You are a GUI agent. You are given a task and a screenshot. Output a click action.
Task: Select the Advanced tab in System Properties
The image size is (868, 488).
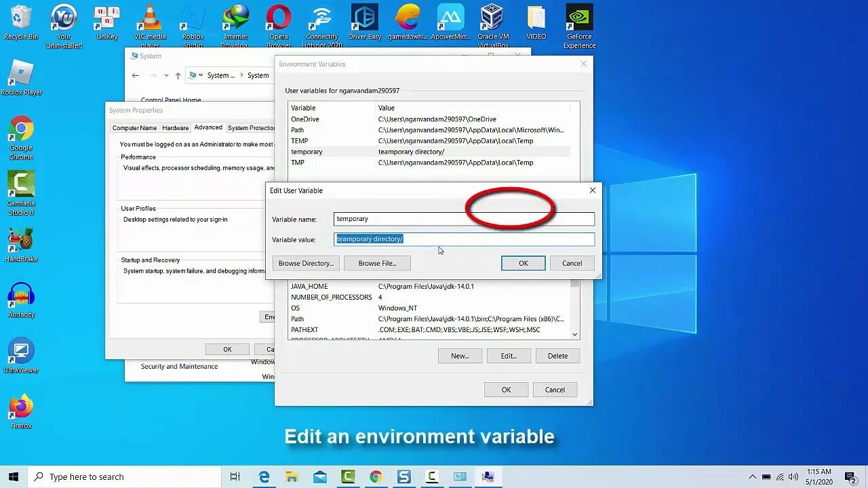(x=208, y=127)
